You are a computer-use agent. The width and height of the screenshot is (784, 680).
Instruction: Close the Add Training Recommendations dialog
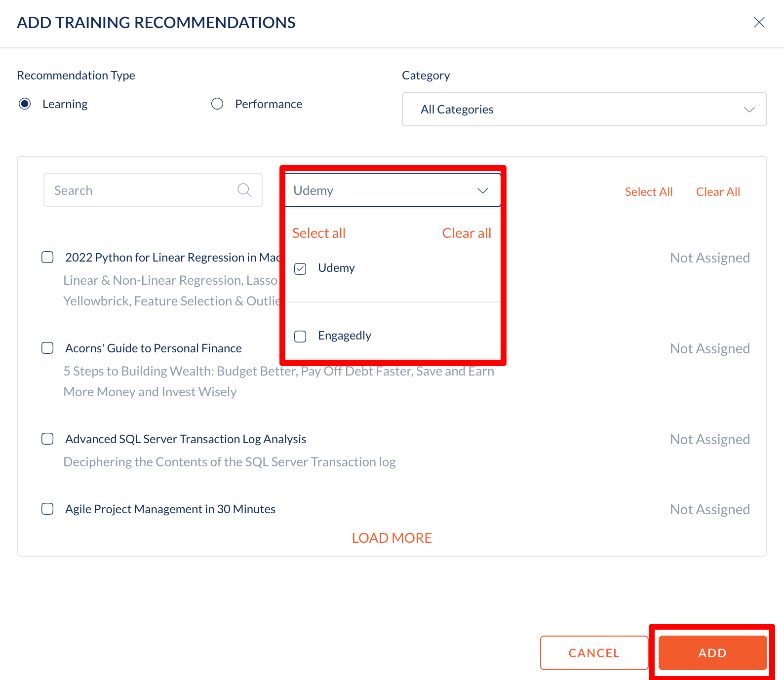[x=759, y=22]
